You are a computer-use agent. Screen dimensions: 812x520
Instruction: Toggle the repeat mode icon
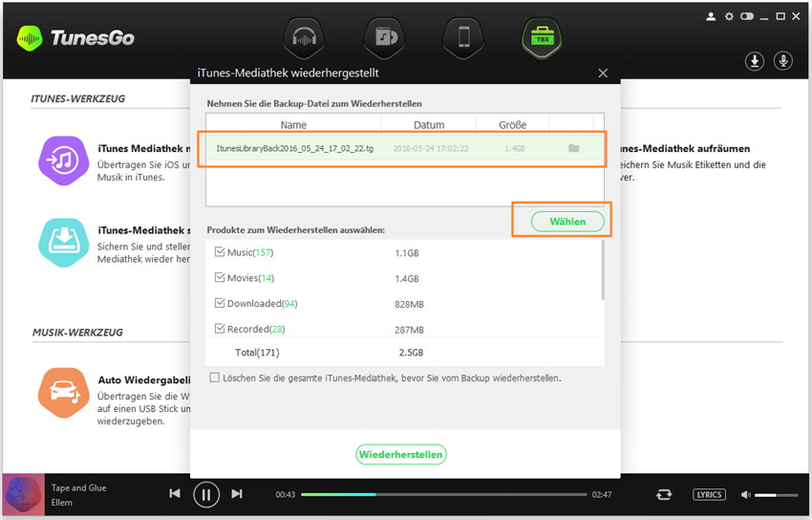click(x=664, y=494)
